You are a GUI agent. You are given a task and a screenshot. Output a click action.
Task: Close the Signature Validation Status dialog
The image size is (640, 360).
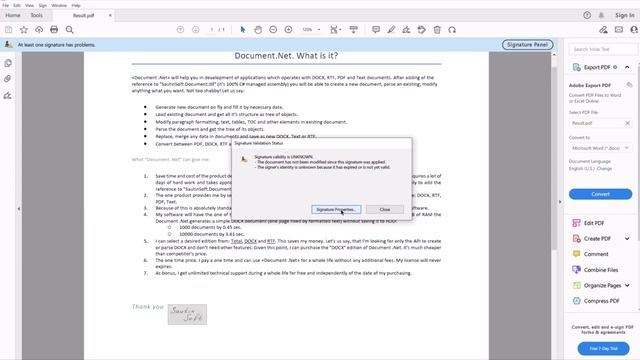point(384,209)
